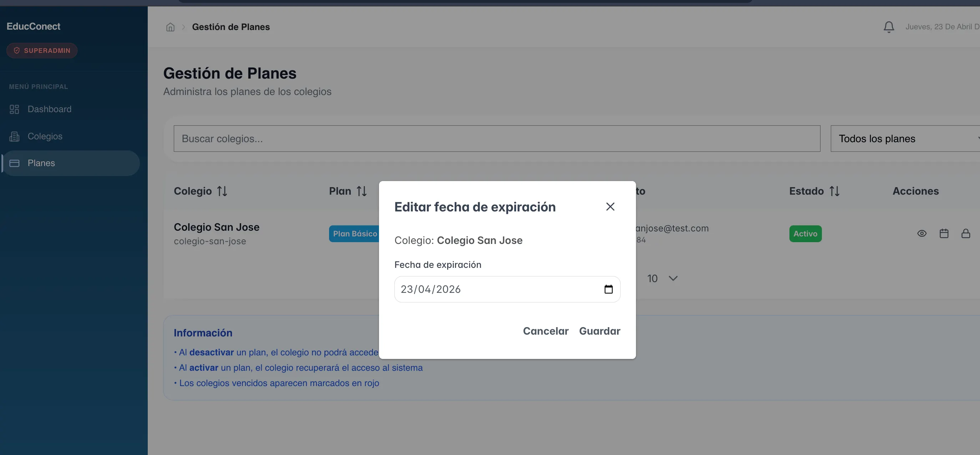Open Dashboard from sidebar menu
Image resolution: width=980 pixels, height=455 pixels.
click(x=50, y=109)
